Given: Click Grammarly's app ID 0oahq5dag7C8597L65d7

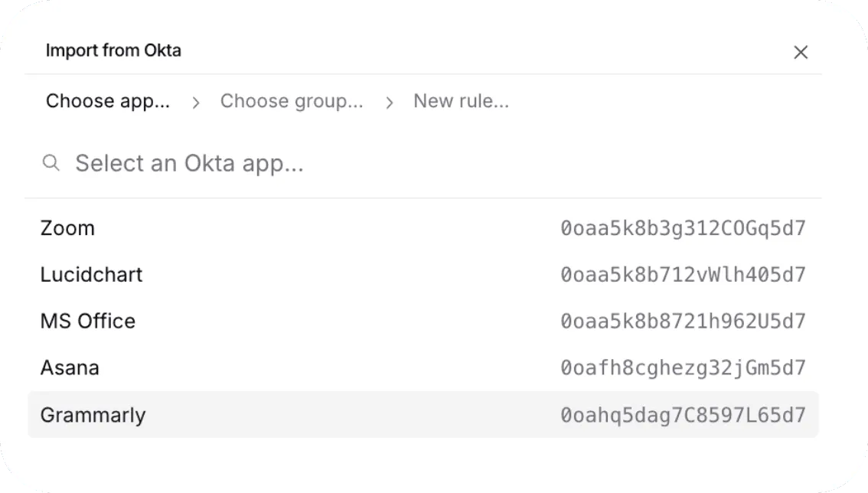Looking at the screenshot, I should (x=684, y=415).
